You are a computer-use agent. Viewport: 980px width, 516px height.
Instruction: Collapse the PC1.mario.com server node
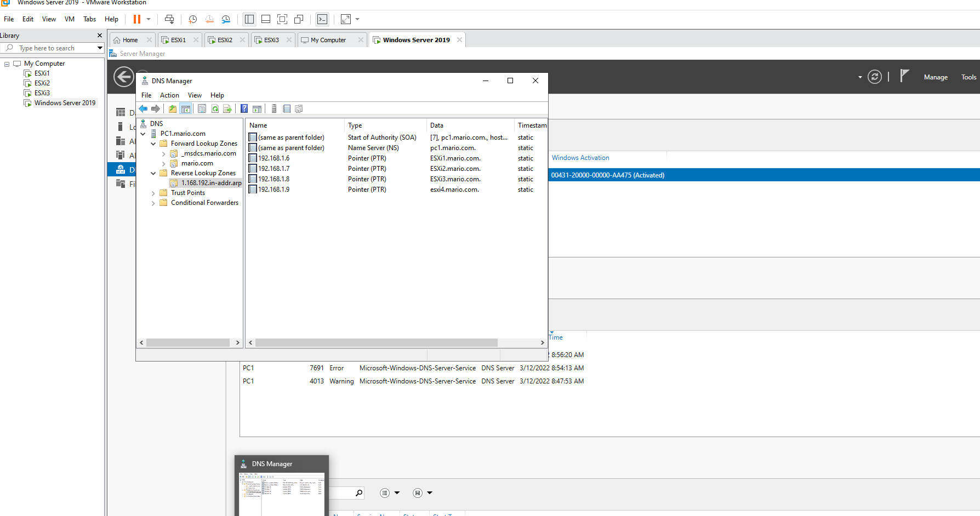click(x=143, y=134)
